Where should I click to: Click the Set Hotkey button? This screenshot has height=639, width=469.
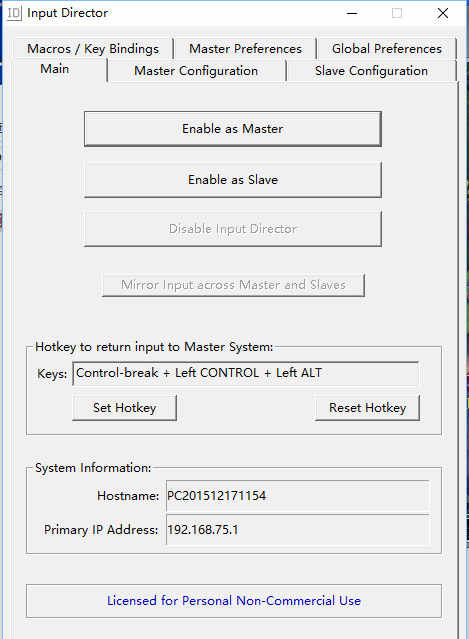(x=124, y=408)
